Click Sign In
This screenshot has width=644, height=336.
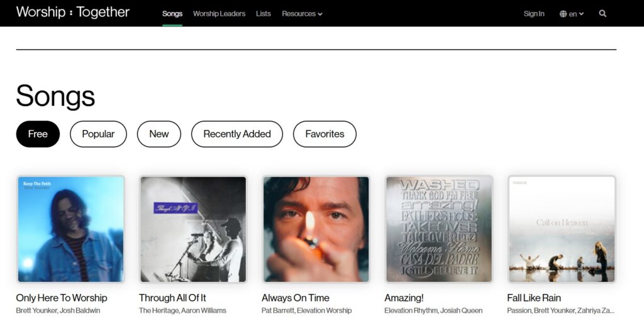(x=534, y=14)
